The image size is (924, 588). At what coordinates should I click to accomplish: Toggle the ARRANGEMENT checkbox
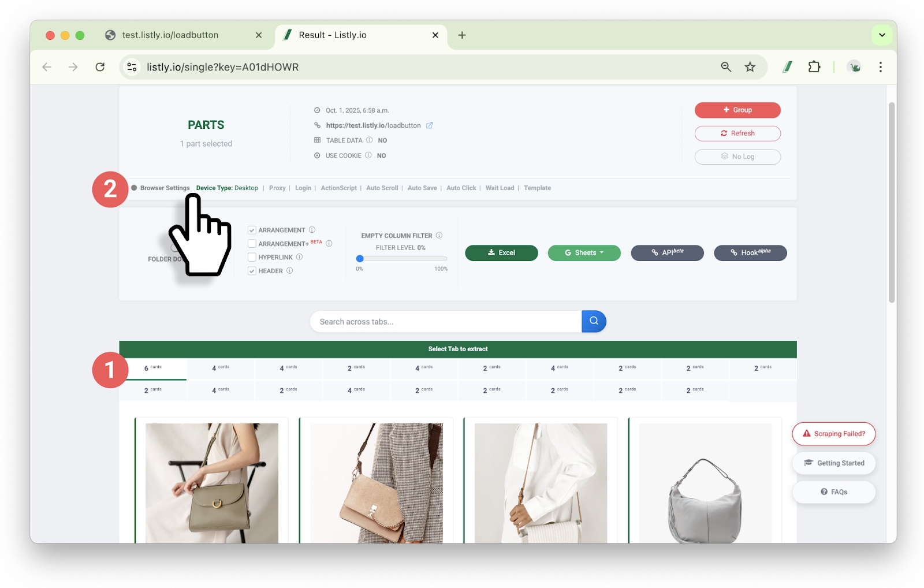[252, 230]
